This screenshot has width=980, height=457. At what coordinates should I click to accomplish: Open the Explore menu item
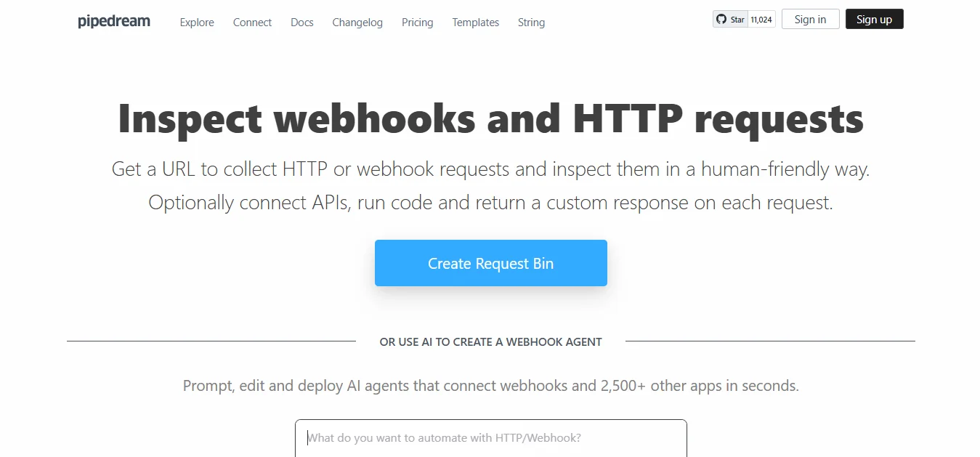pyautogui.click(x=197, y=23)
